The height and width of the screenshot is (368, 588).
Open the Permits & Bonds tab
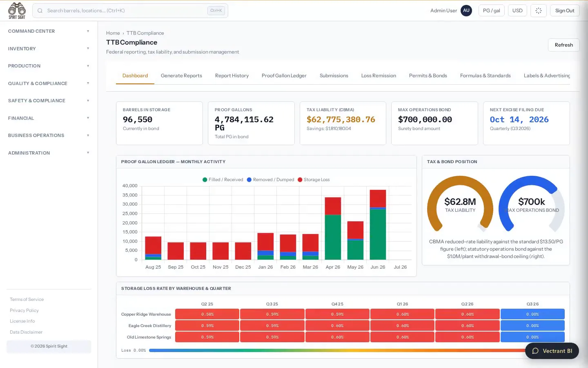(428, 76)
